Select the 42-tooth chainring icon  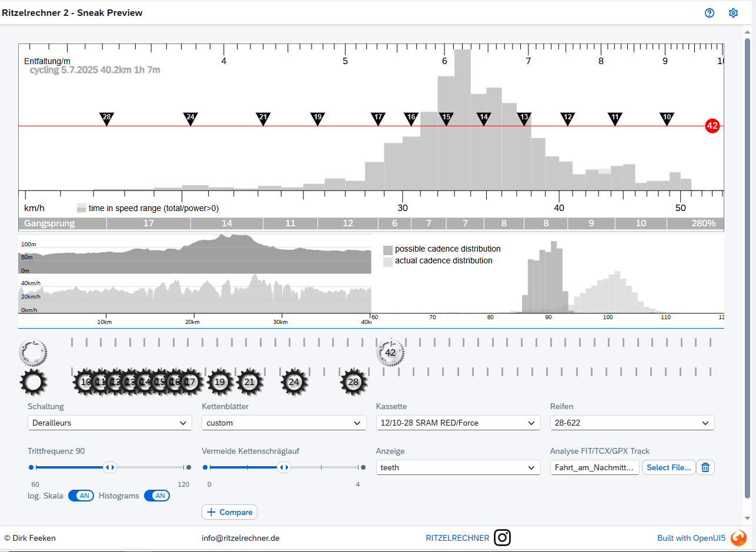(x=390, y=353)
